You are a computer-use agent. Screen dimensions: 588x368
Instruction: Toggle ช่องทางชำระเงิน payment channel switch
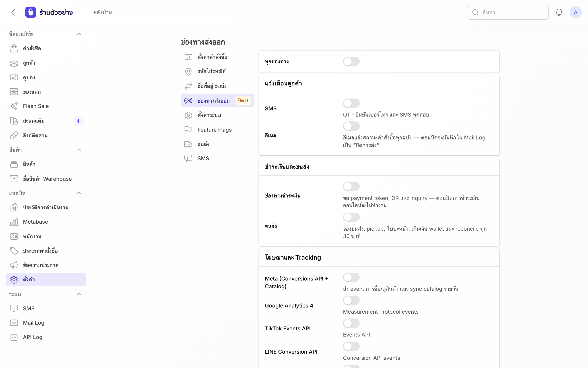point(351,186)
